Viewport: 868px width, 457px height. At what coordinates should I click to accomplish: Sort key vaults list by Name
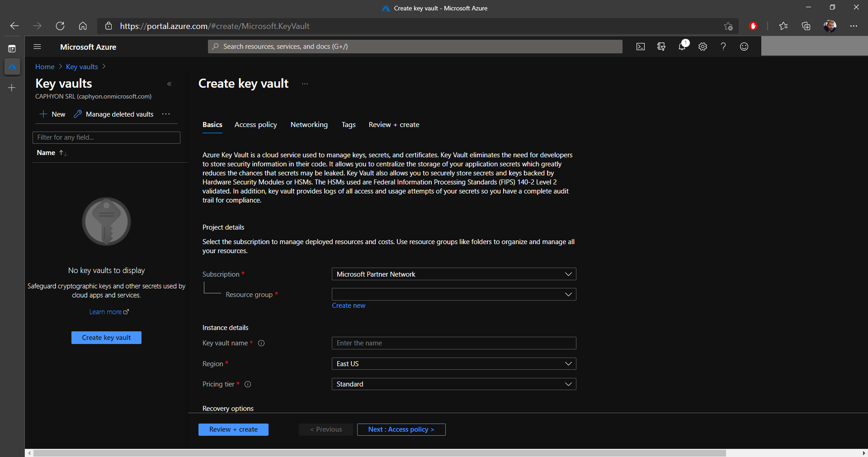pos(52,153)
